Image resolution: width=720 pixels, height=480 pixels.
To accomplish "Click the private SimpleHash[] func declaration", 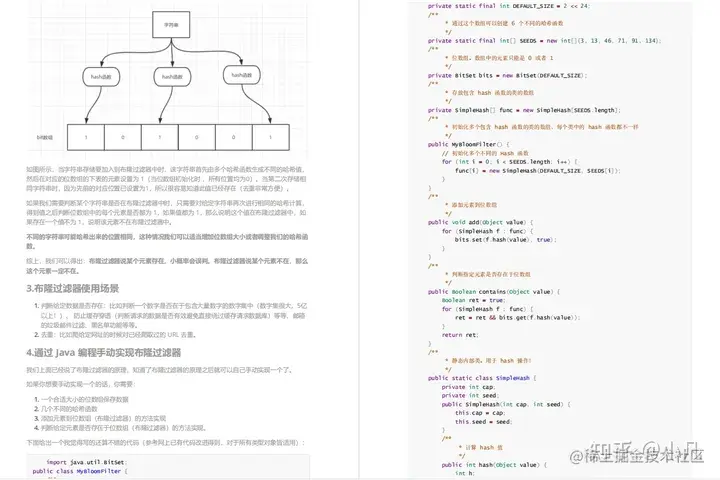I will point(524,110).
